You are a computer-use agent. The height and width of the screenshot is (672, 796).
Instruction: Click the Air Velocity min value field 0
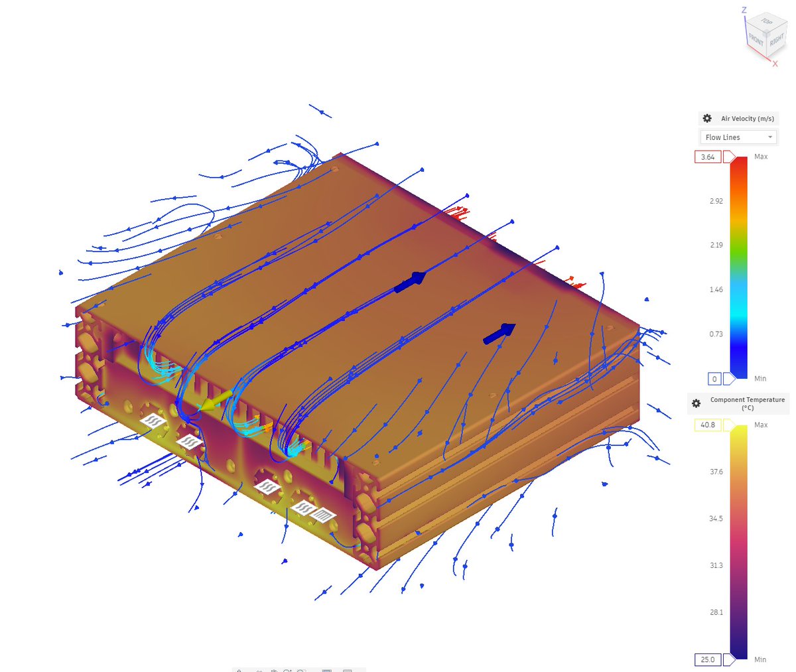[714, 379]
